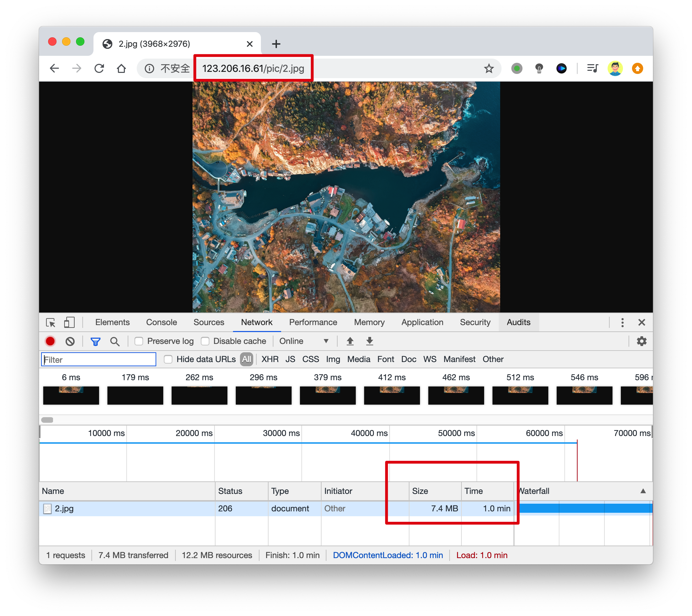Open network settings gear
692x616 pixels.
click(x=642, y=341)
